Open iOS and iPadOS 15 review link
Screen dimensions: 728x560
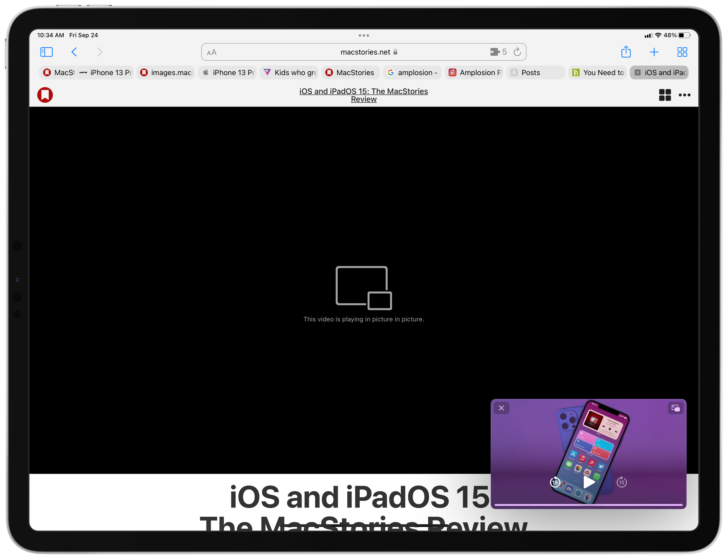tap(364, 95)
